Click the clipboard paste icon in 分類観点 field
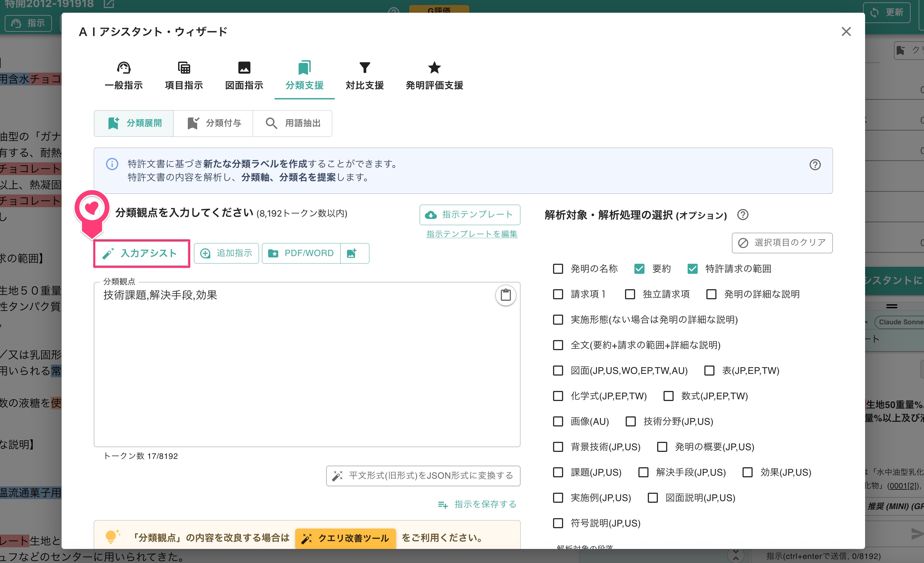 pos(506,295)
